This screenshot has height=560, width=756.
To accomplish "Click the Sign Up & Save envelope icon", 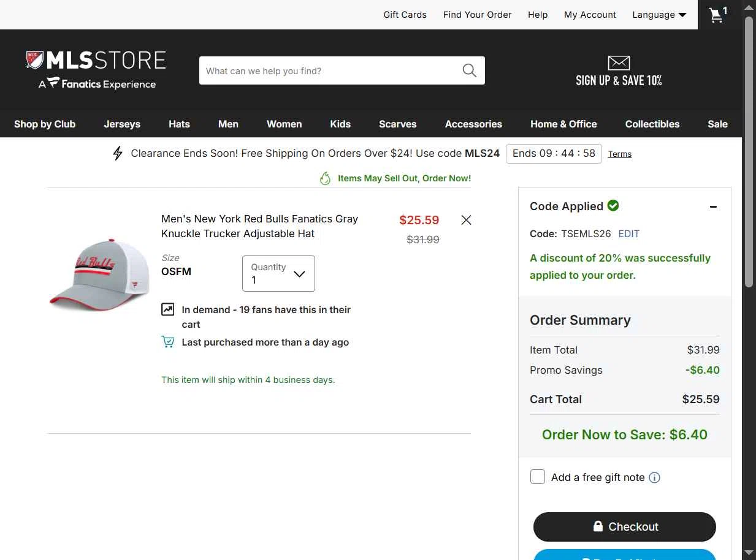I will click(x=619, y=62).
